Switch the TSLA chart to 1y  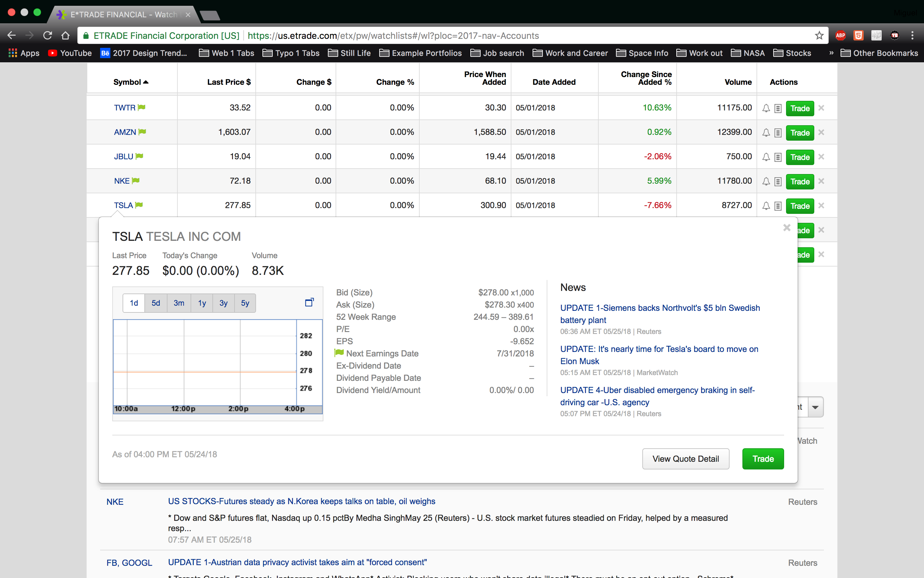point(202,303)
